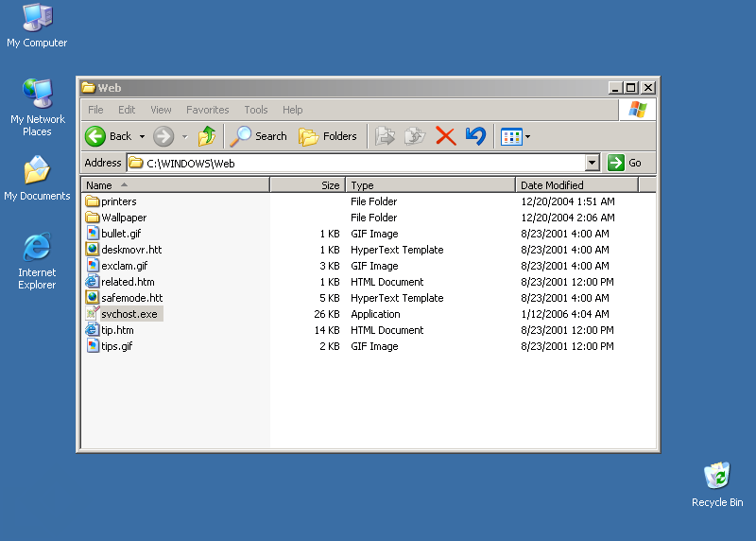Sort by the Size column header
Image resolution: width=756 pixels, height=541 pixels.
click(x=308, y=184)
